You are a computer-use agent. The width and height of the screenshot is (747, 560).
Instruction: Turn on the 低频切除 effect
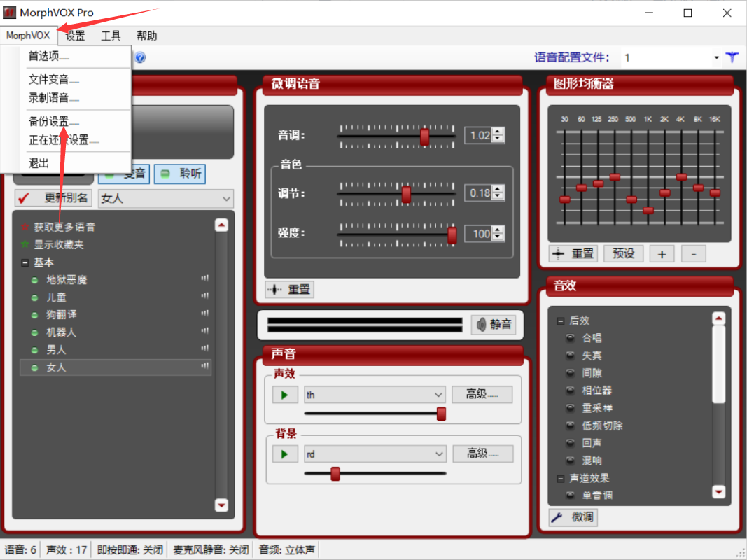click(570, 425)
